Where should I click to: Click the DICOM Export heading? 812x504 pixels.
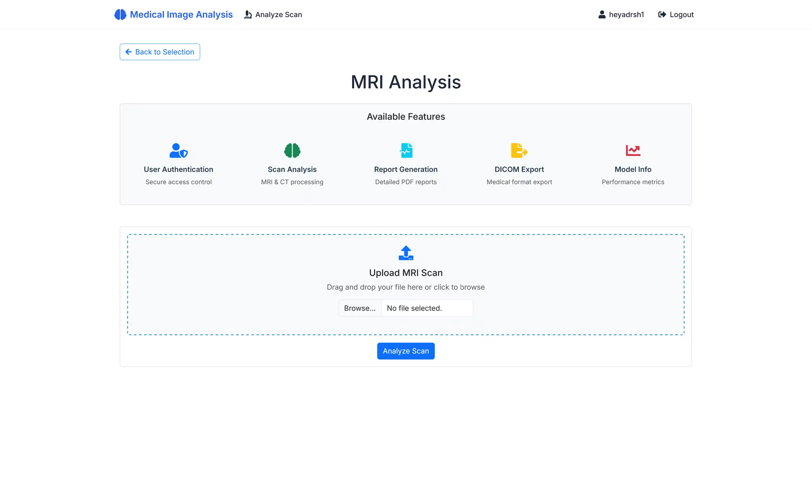(x=519, y=169)
